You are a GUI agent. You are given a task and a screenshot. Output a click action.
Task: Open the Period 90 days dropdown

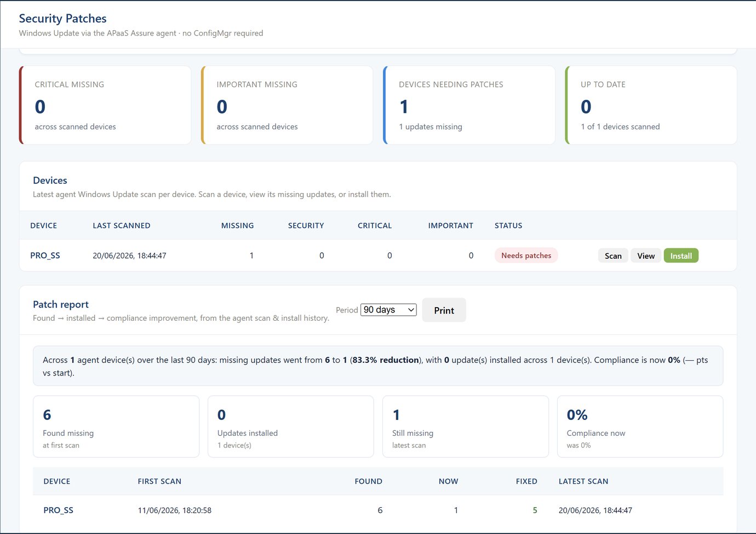coord(388,310)
